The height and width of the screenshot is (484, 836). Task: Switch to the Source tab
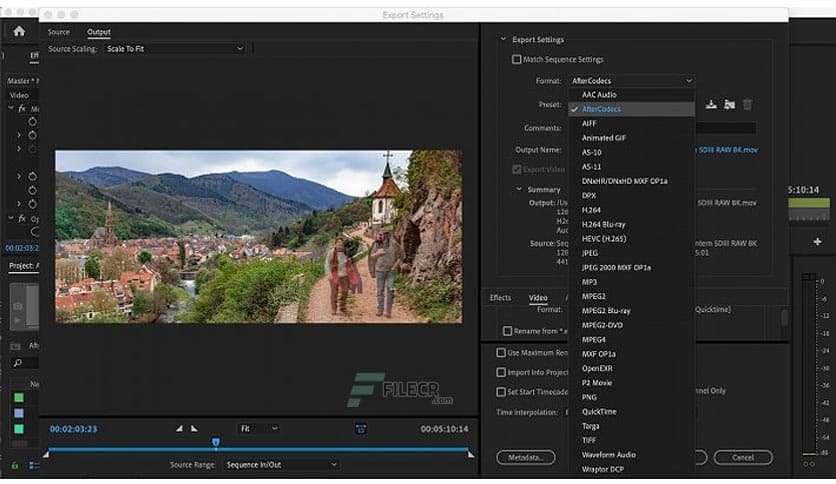point(59,32)
